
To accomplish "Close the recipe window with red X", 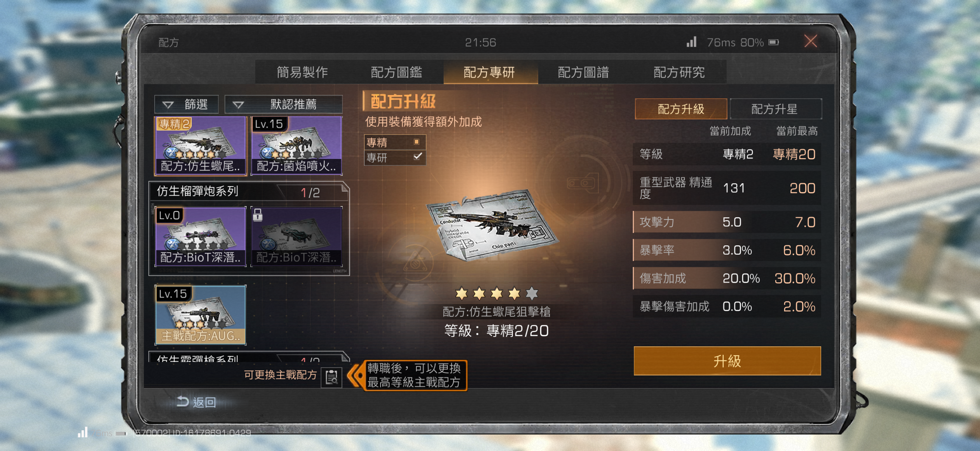I will point(810,41).
